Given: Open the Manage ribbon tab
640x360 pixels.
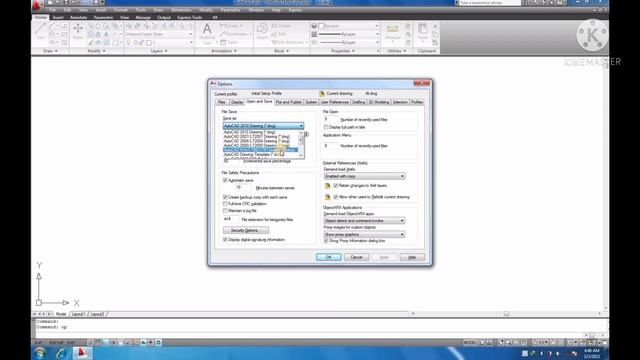Looking at the screenshot, I should [143, 18].
